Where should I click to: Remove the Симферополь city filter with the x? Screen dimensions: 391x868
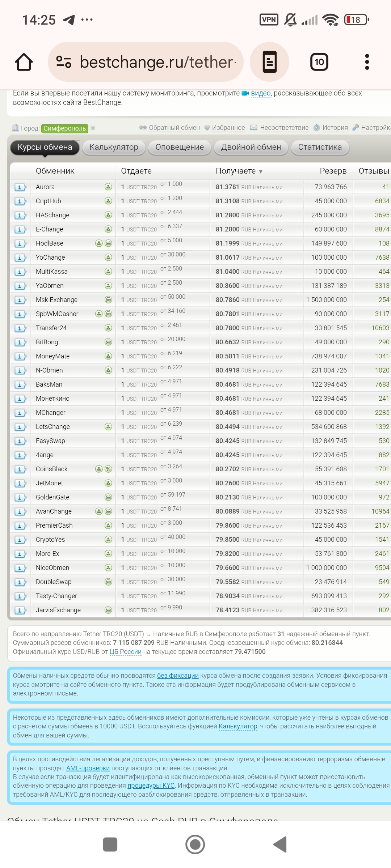[x=93, y=128]
